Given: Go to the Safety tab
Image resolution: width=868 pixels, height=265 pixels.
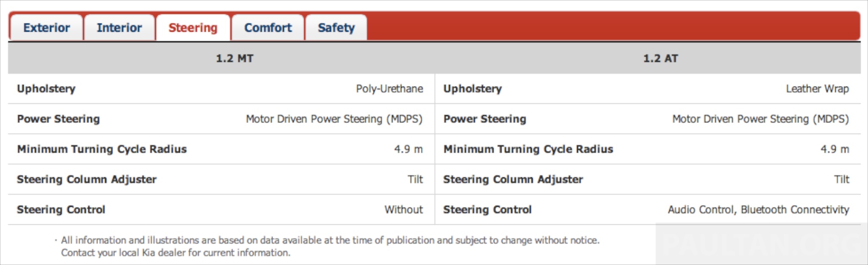Looking at the screenshot, I should pyautogui.click(x=336, y=28).
